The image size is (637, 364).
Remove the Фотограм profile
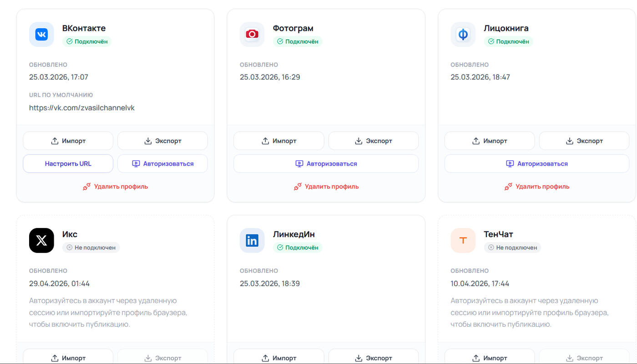click(326, 187)
